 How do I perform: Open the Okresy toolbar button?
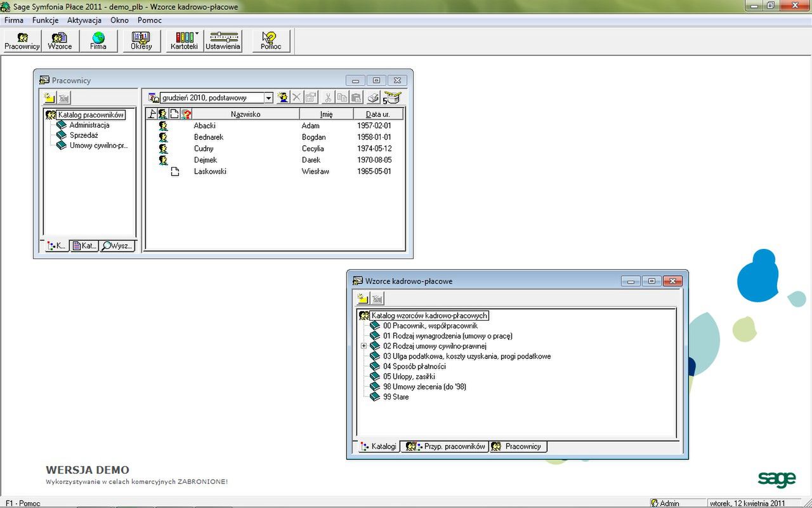click(141, 41)
